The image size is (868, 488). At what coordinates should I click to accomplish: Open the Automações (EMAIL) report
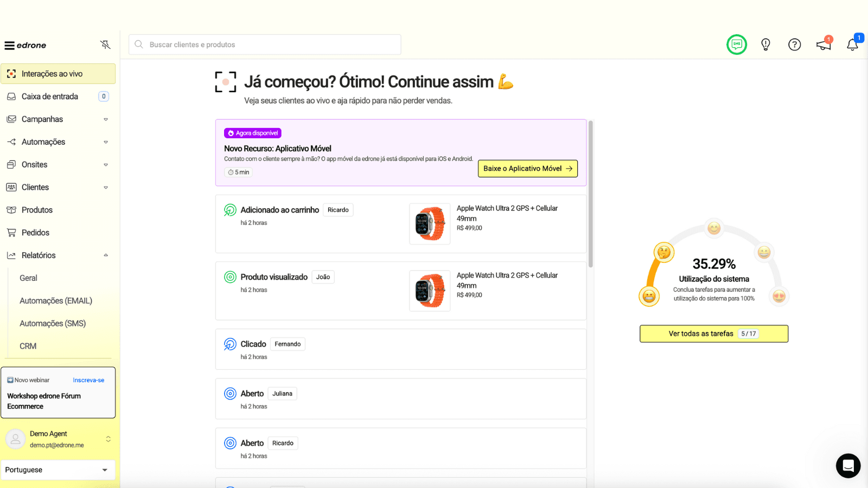[x=56, y=301]
